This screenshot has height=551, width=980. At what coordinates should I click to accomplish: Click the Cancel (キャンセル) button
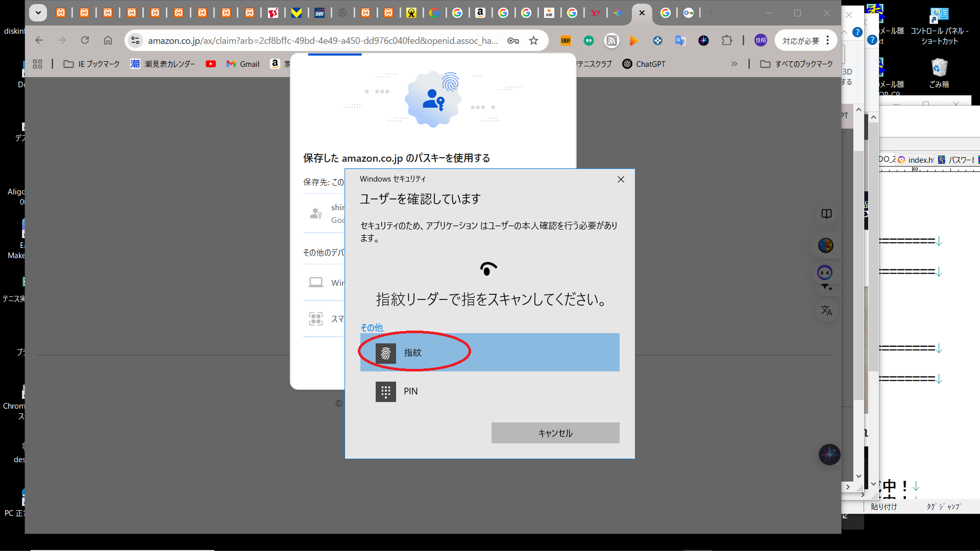click(x=555, y=433)
